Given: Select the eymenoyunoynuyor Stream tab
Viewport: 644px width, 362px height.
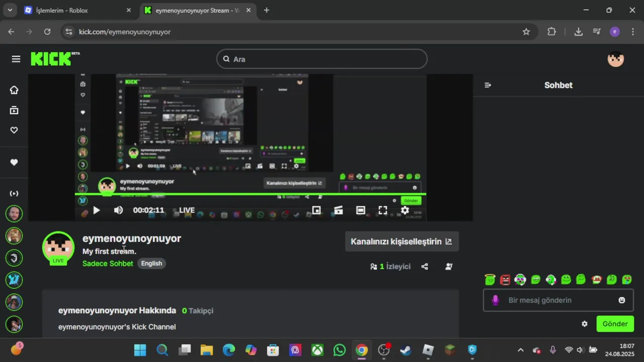Looking at the screenshot, I should click(197, 10).
